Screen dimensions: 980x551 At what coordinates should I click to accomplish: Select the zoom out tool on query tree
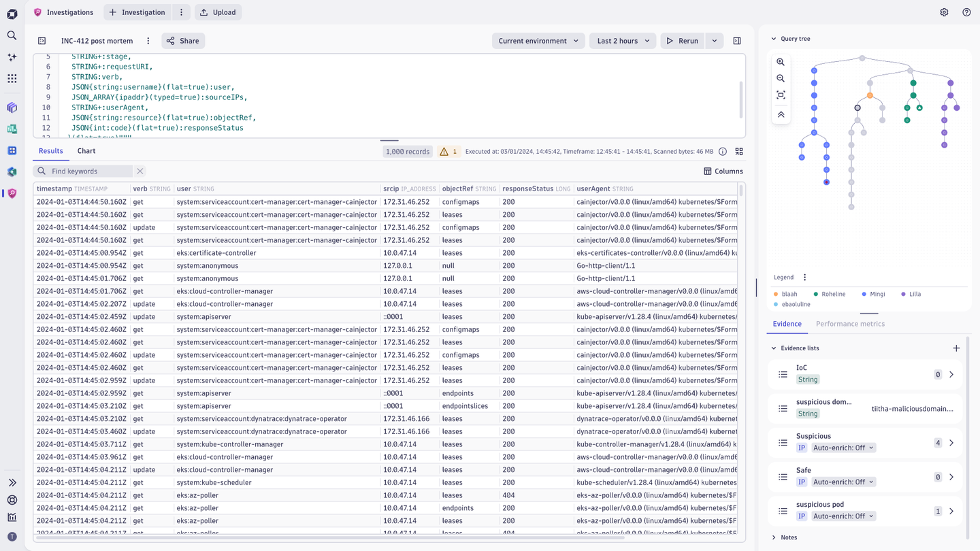(x=781, y=78)
